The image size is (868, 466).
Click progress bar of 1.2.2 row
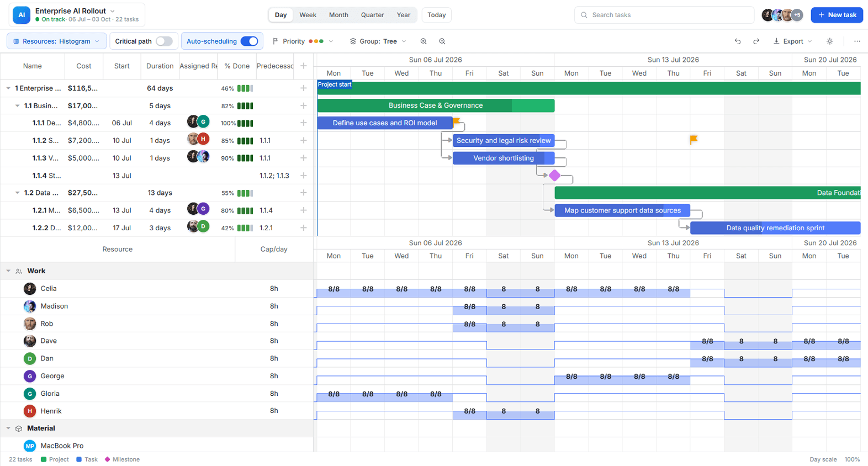245,228
